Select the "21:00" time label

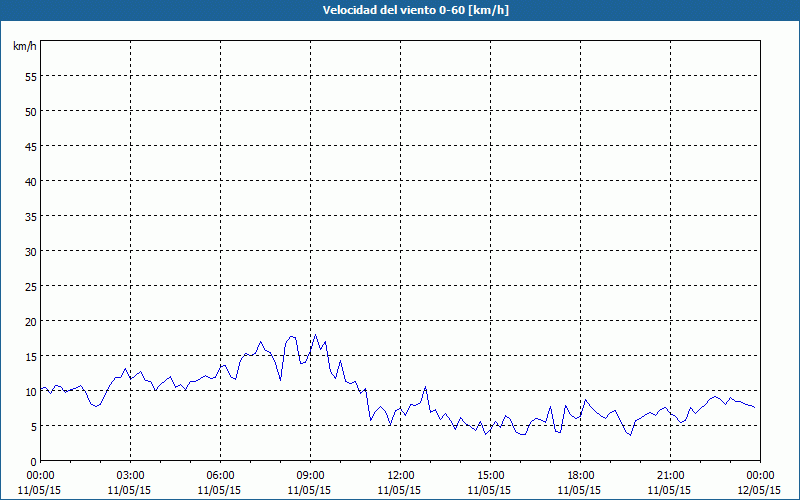tap(670, 476)
